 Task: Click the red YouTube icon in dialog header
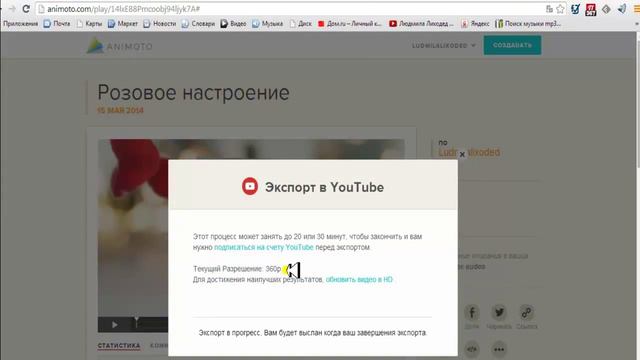click(x=250, y=187)
